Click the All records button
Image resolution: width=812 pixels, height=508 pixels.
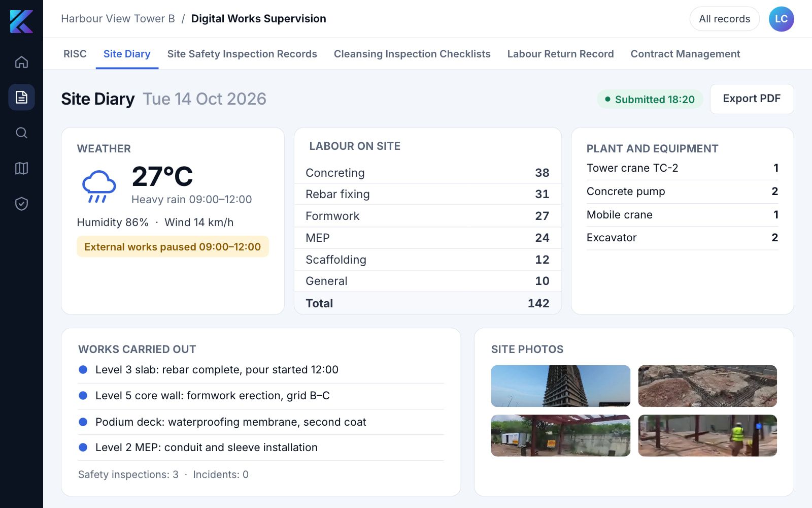click(x=724, y=19)
